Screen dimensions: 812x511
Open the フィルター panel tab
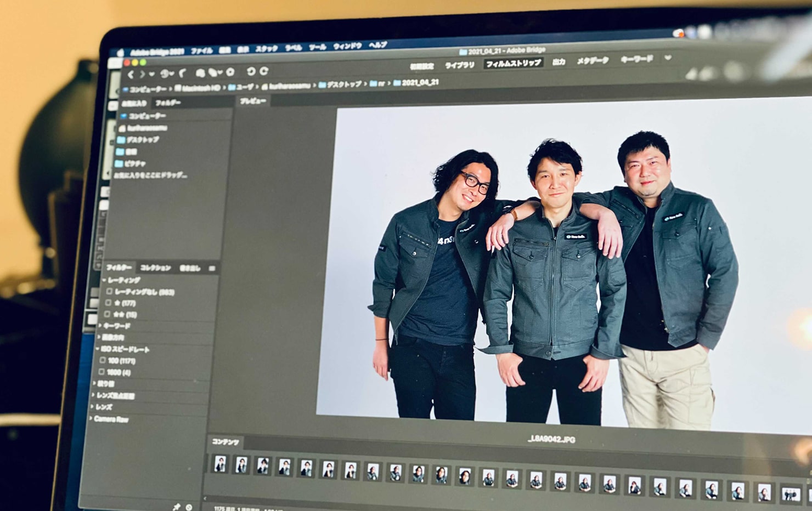point(119,268)
